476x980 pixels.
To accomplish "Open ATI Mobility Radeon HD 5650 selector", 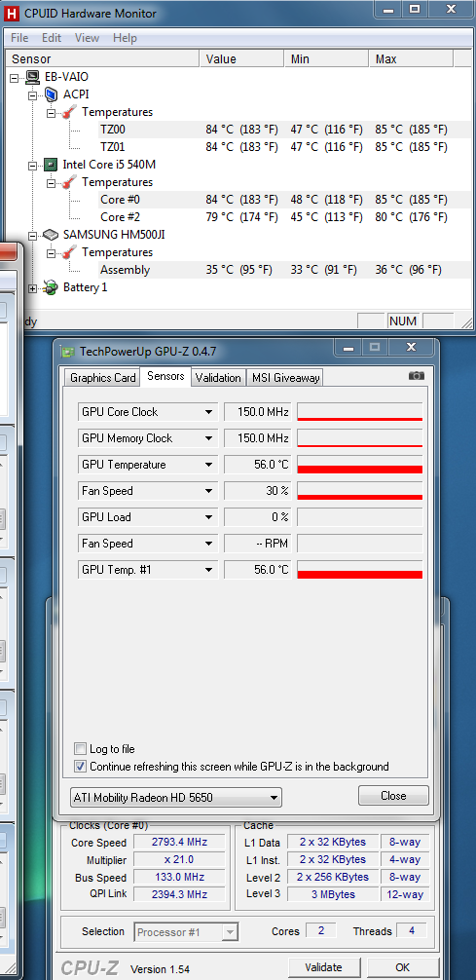I will click(x=175, y=798).
